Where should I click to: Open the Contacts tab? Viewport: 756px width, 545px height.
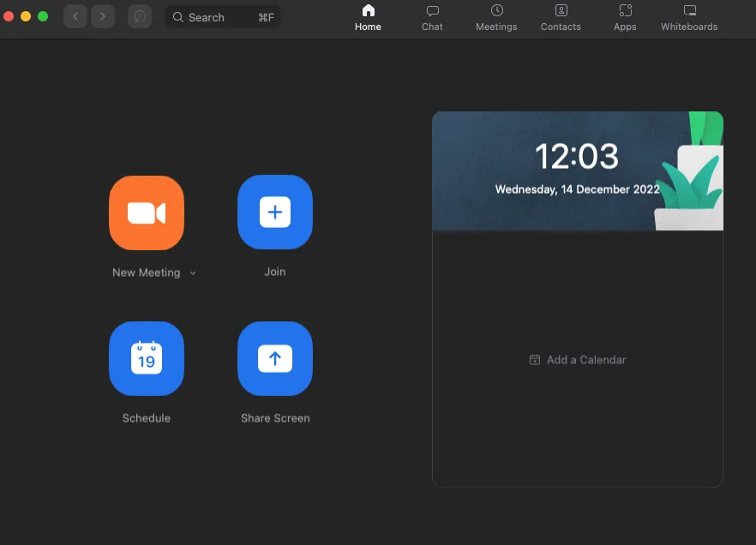pos(561,18)
